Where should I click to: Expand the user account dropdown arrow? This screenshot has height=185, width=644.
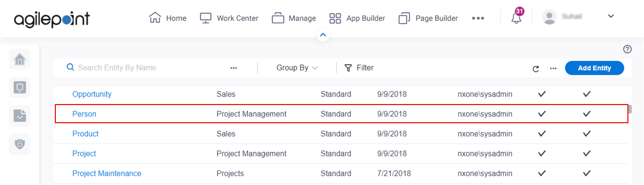coord(611,16)
